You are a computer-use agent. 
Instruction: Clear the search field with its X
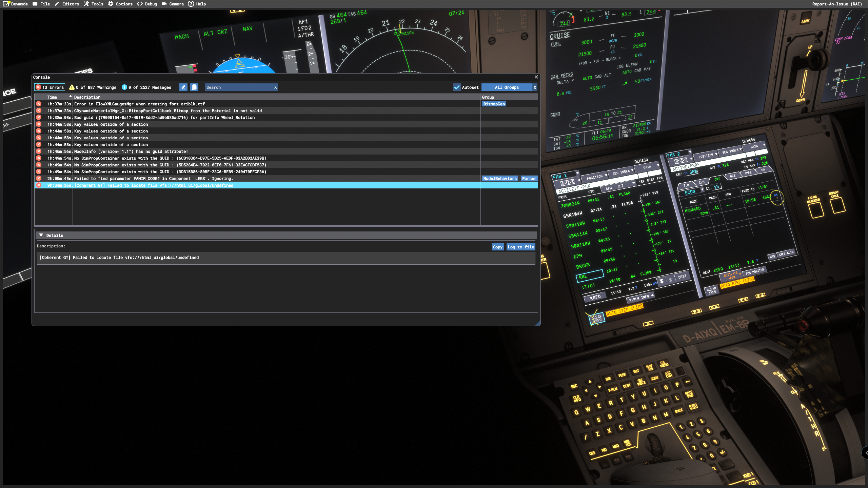[275, 87]
